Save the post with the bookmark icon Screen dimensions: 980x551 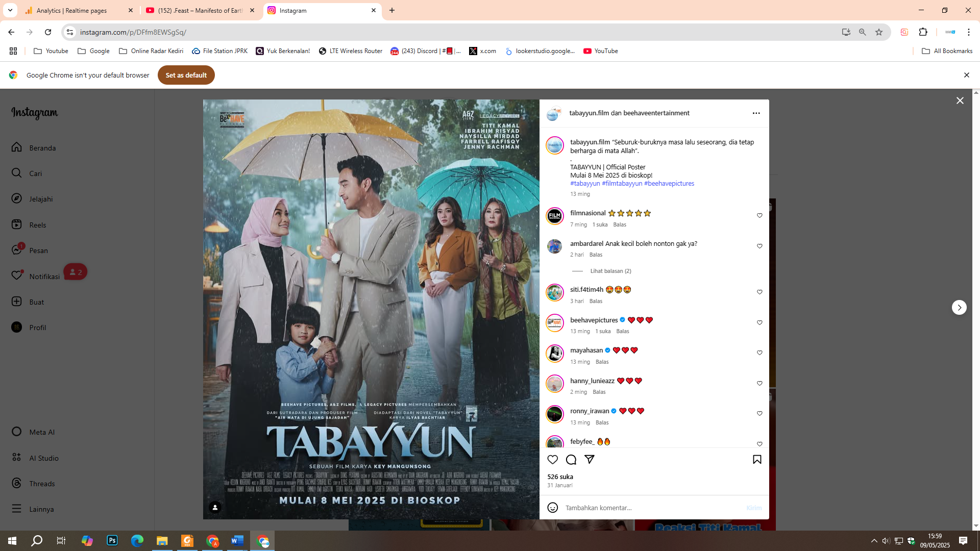pos(757,460)
